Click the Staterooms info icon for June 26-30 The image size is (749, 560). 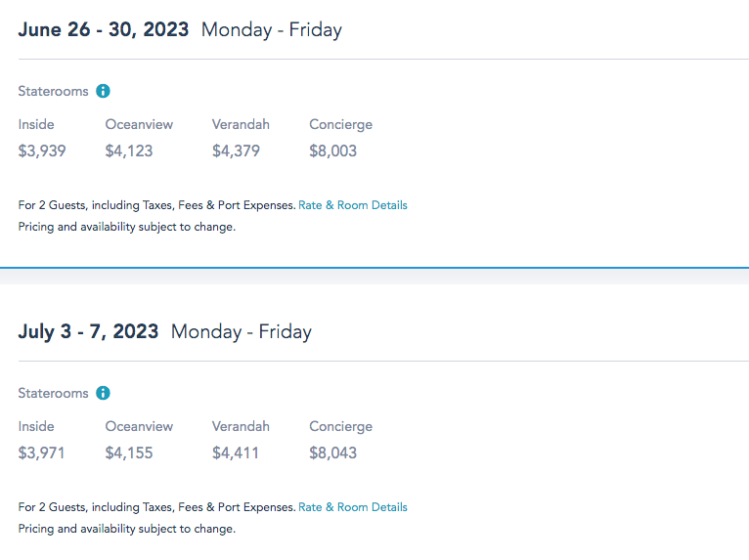pyautogui.click(x=104, y=91)
